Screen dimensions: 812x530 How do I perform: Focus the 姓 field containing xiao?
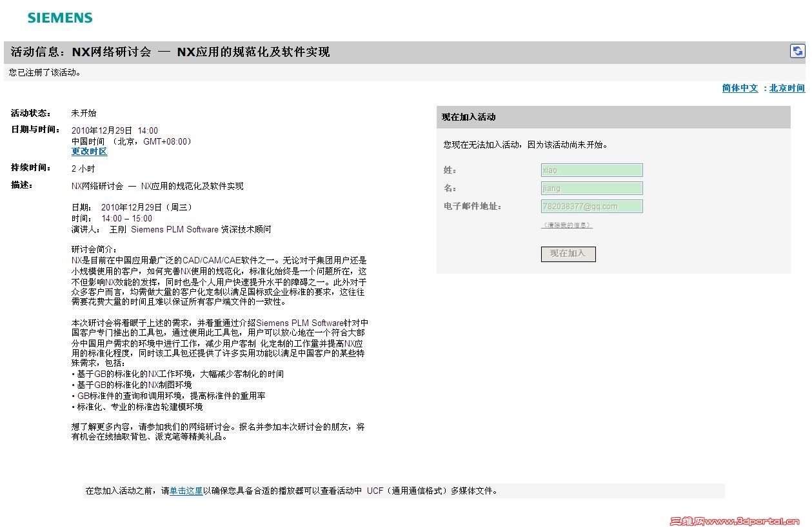(x=592, y=170)
